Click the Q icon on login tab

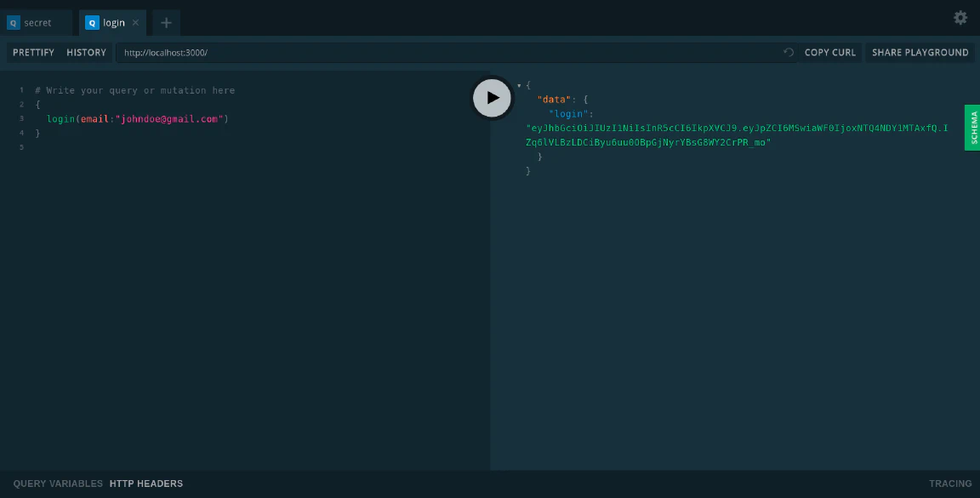coord(93,23)
